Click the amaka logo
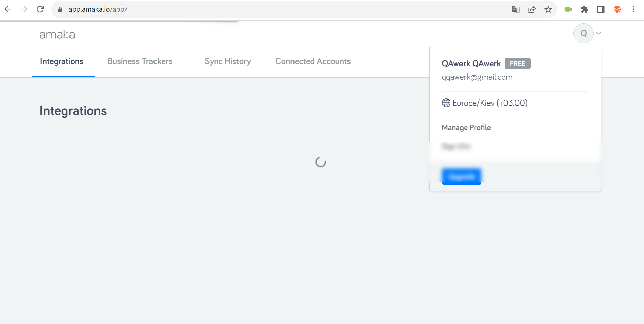 (57, 34)
